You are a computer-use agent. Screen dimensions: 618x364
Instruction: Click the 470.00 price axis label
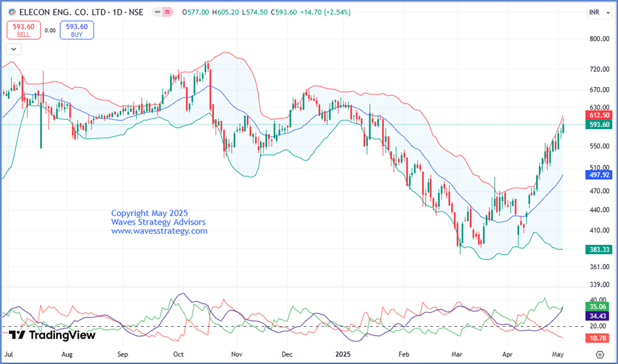600,191
